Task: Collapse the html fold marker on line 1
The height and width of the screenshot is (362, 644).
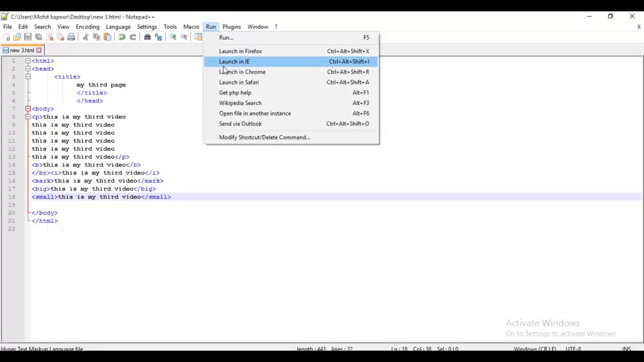Action: click(x=28, y=61)
